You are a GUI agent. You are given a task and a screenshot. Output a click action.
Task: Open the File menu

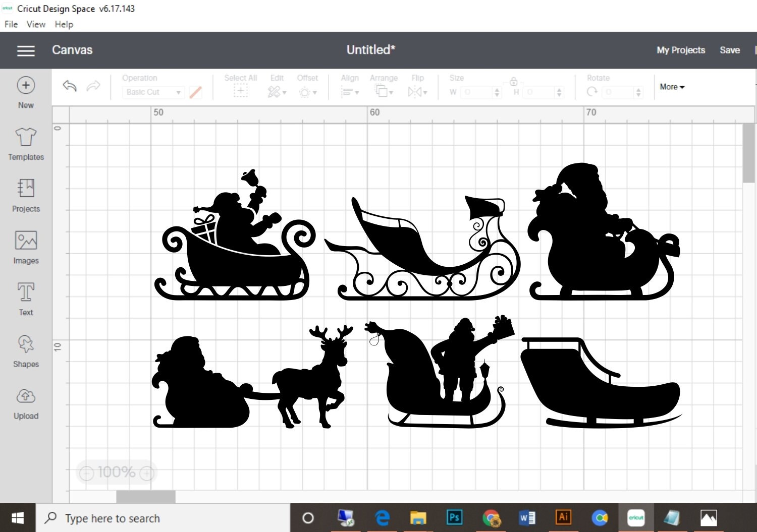10,24
